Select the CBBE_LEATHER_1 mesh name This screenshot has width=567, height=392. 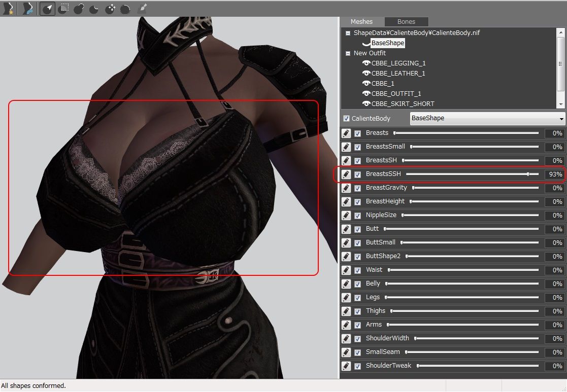click(398, 74)
